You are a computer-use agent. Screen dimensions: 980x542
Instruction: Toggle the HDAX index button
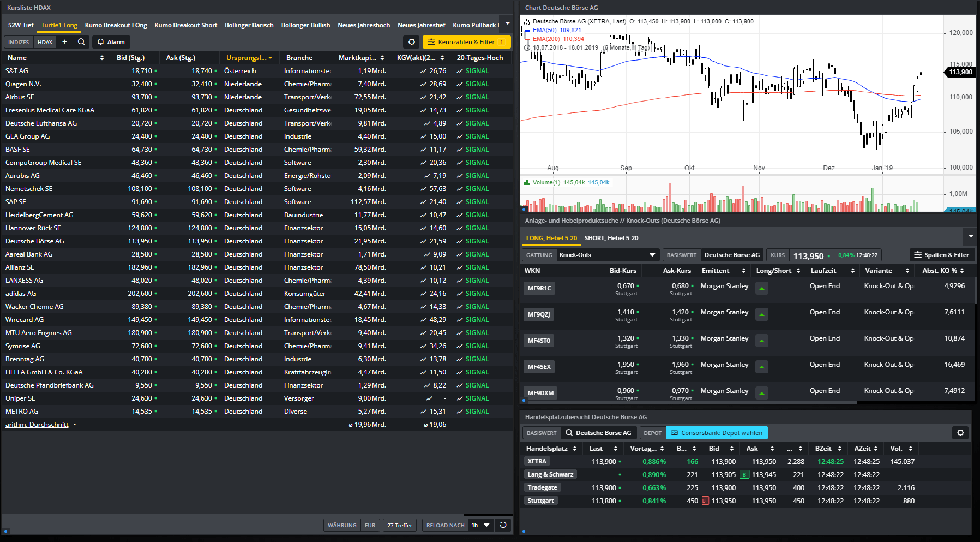pyautogui.click(x=45, y=42)
